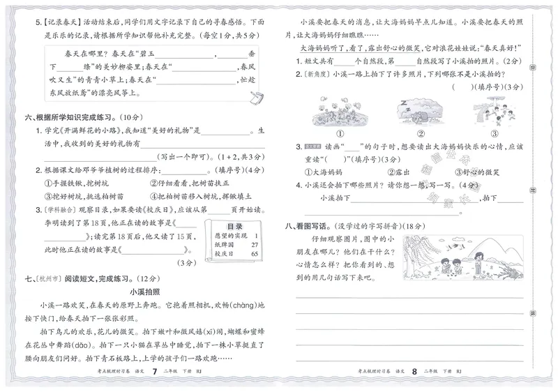Click the blank after '碧玉'
This screenshot has width=558, height=392.
tap(184, 55)
